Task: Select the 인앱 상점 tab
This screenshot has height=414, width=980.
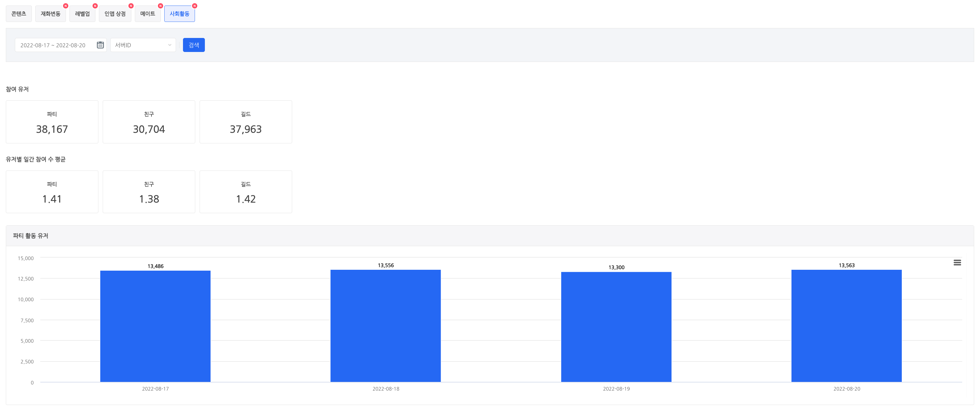Action: [115, 14]
